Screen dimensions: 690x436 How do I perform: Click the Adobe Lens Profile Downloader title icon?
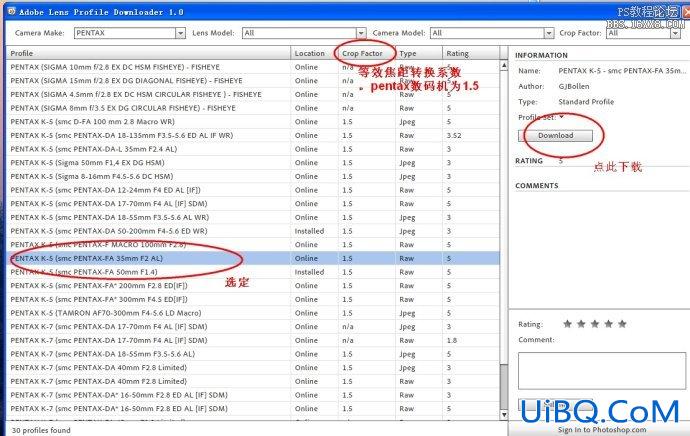(x=11, y=11)
